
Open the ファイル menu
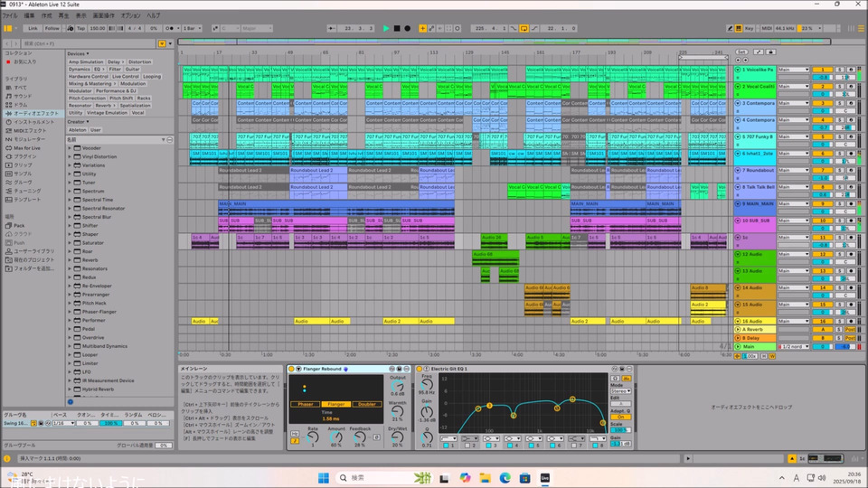(x=10, y=15)
